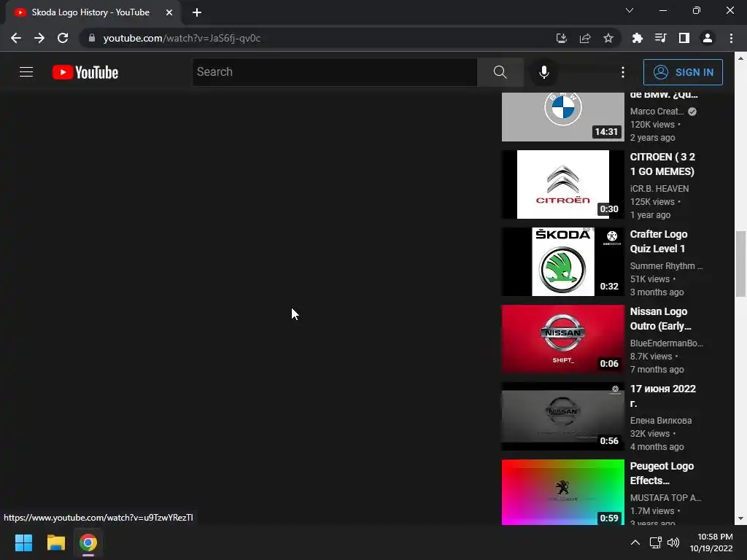747x560 pixels.
Task: Click the scrollbar up arrow
Action: pyautogui.click(x=741, y=58)
